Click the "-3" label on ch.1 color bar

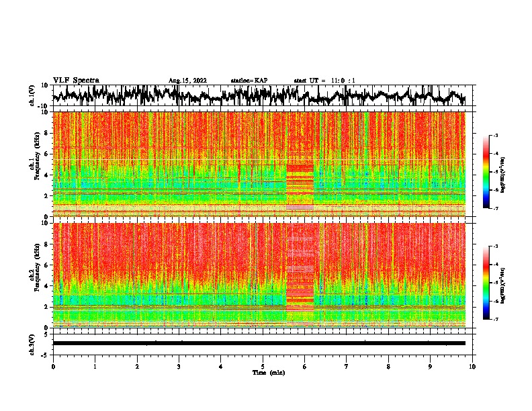point(496,136)
